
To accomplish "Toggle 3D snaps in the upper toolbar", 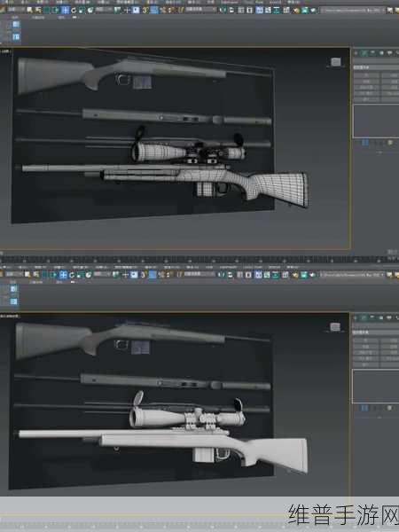I will [x=145, y=10].
